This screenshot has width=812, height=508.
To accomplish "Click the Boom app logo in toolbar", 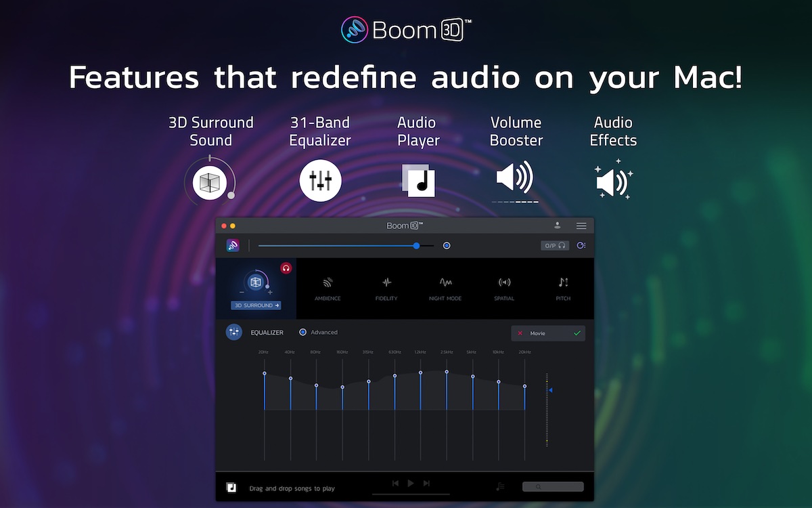I will click(233, 245).
